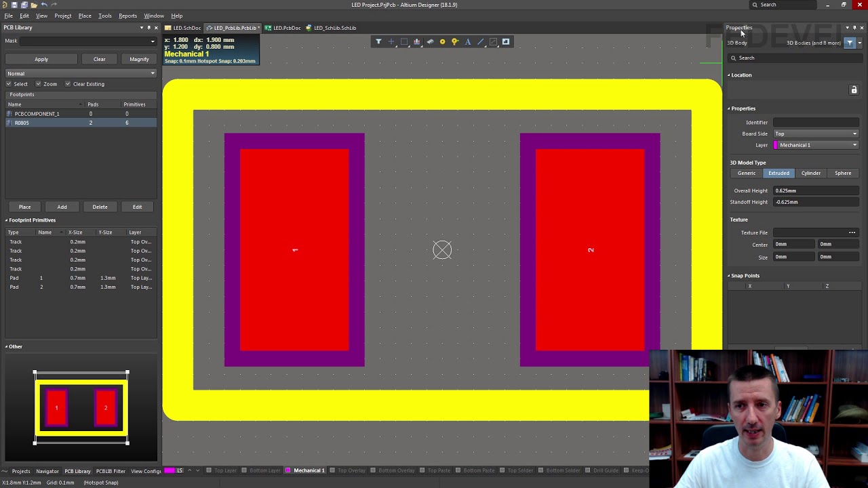Open the Board Side dropdown
This screenshot has width=868, height=488.
[x=816, y=134]
